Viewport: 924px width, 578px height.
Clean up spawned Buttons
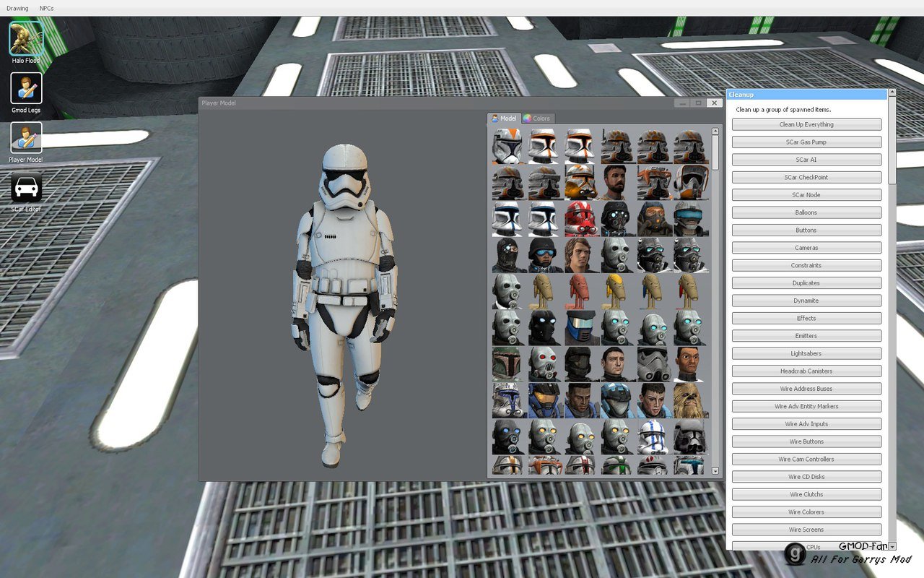coord(806,230)
